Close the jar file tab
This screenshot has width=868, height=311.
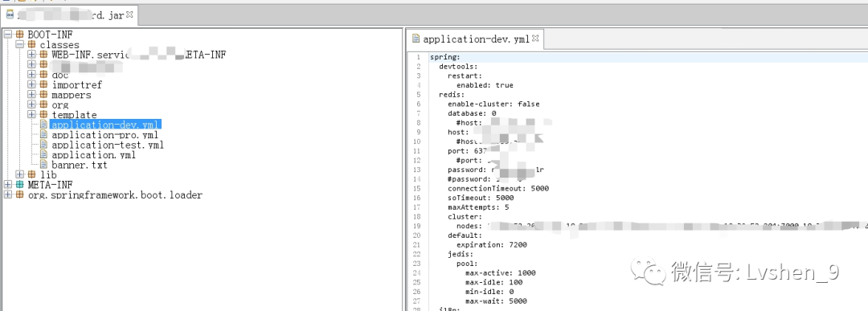point(129,14)
